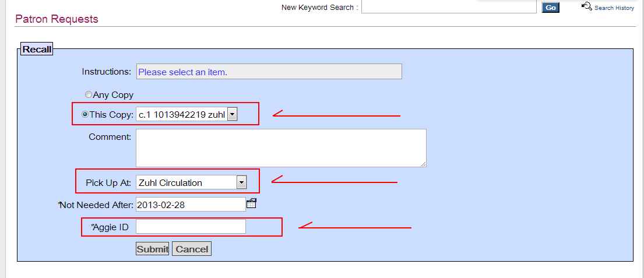644x278 pixels.
Task: Cancel the recall request
Action: click(192, 249)
